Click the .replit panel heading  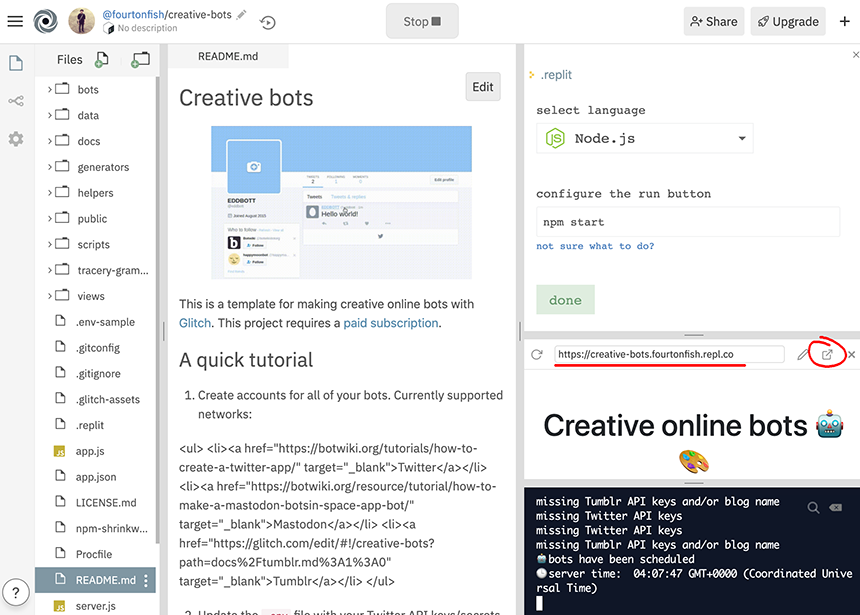(556, 75)
